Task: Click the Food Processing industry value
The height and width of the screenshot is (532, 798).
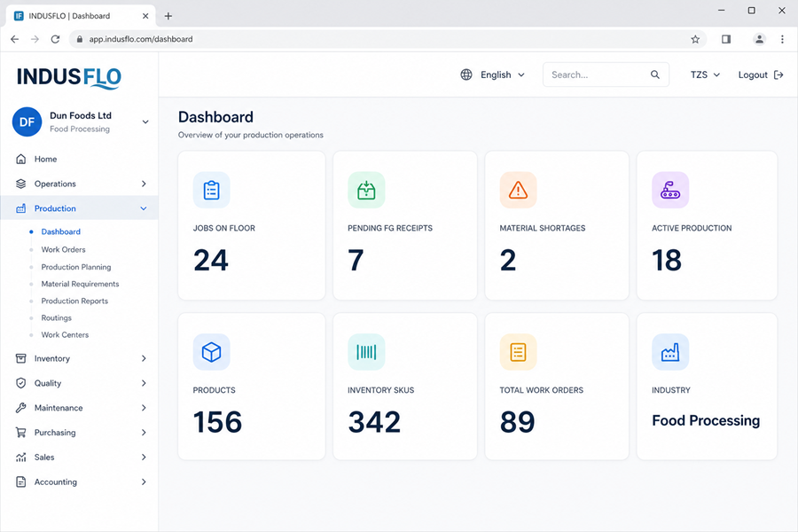Action: click(706, 420)
